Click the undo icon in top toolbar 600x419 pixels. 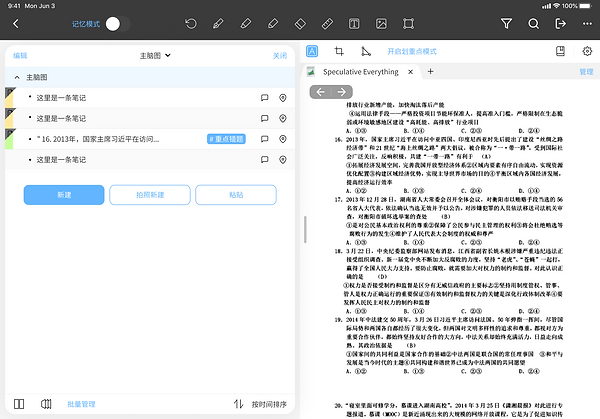(x=191, y=24)
